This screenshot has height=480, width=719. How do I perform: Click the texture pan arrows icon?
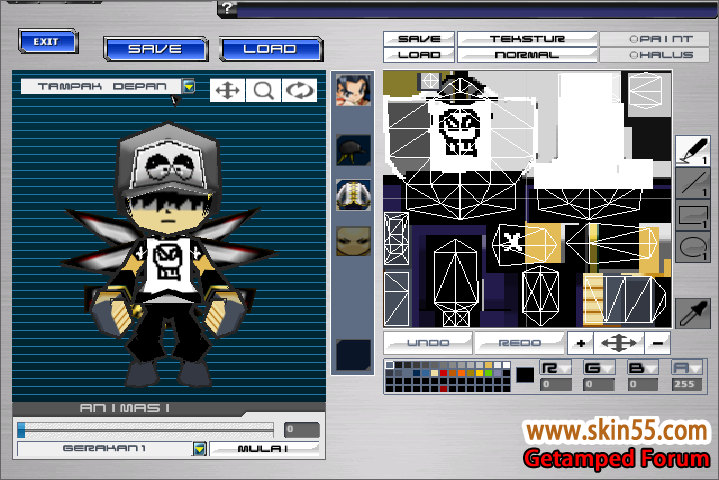tap(619, 343)
